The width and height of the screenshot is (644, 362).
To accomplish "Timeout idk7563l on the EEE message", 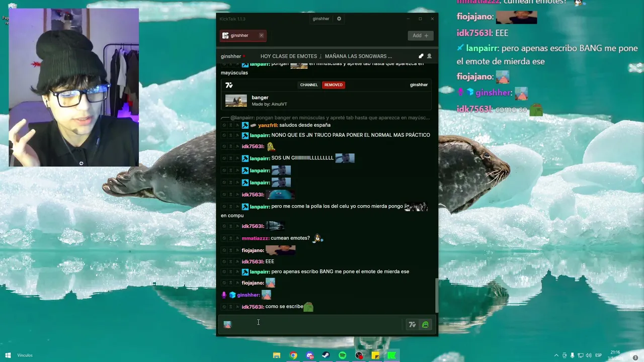I will (x=230, y=262).
